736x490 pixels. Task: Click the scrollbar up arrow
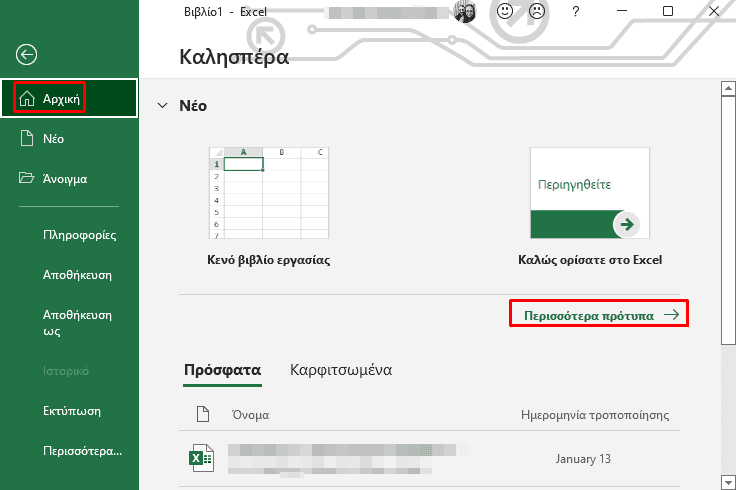[x=728, y=88]
